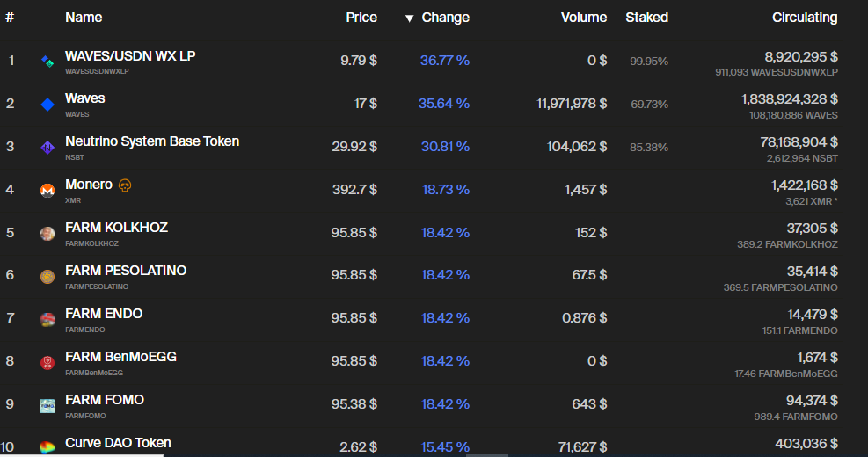This screenshot has width=868, height=457.
Task: Sort table by Name column header
Action: click(x=84, y=18)
